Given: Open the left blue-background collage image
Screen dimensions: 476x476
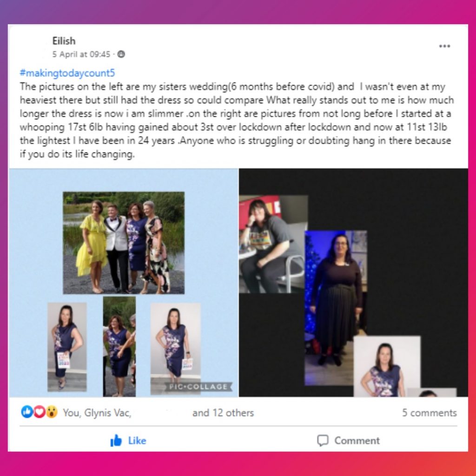Looking at the screenshot, I should pyautogui.click(x=124, y=282).
